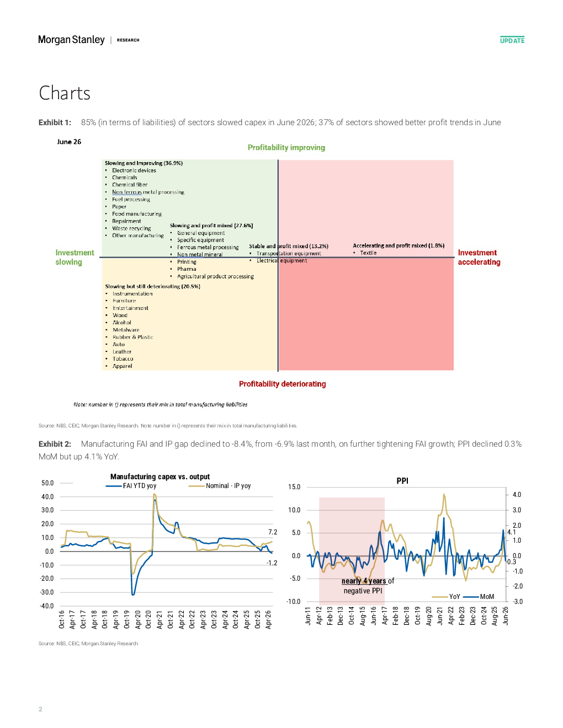Select the 'Charts' page heading
This screenshot has width=563, height=728.
pos(65,93)
